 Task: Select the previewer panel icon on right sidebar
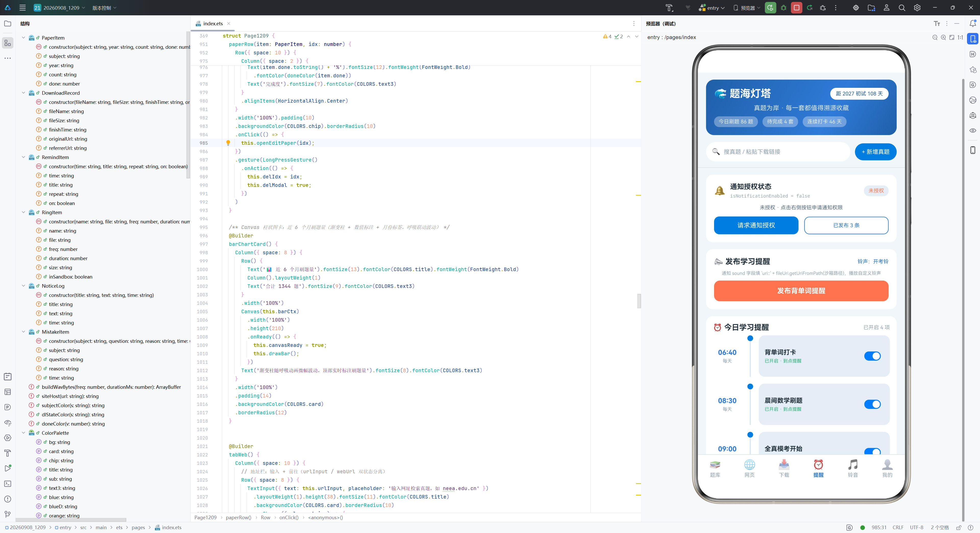point(973,39)
